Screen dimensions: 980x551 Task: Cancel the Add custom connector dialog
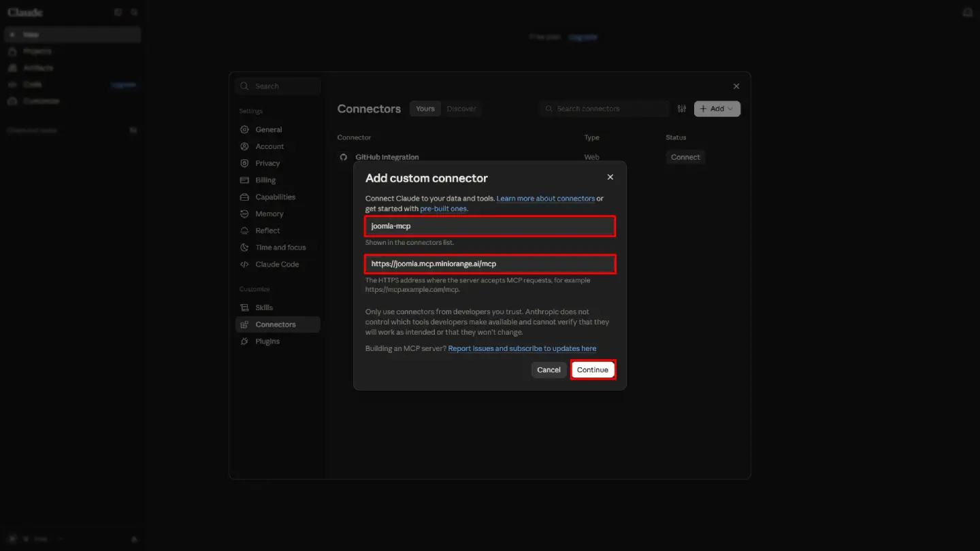(x=549, y=370)
